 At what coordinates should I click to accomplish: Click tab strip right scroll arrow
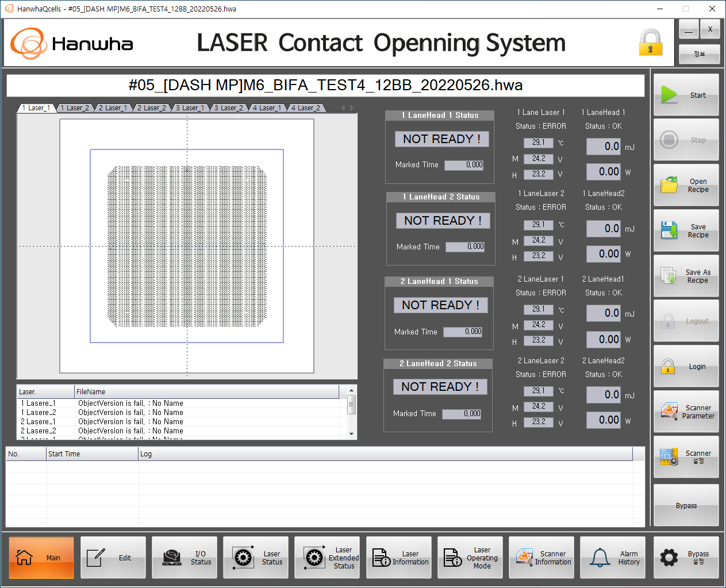352,107
